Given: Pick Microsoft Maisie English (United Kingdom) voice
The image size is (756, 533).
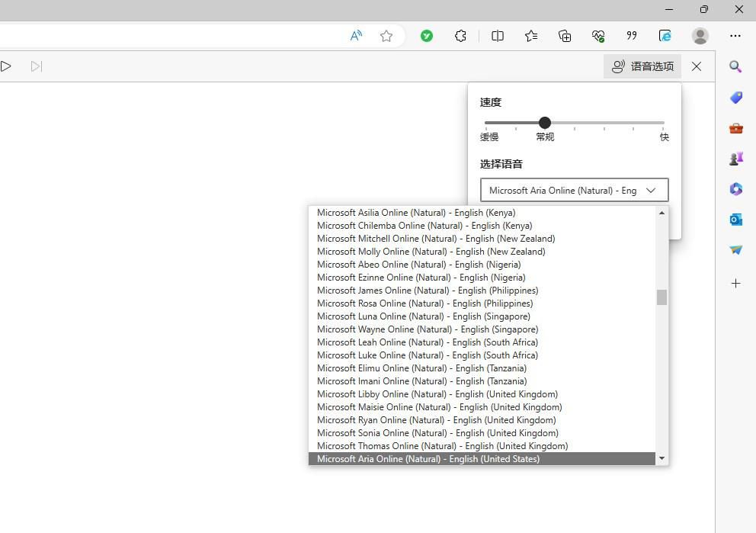Looking at the screenshot, I should point(482,408).
